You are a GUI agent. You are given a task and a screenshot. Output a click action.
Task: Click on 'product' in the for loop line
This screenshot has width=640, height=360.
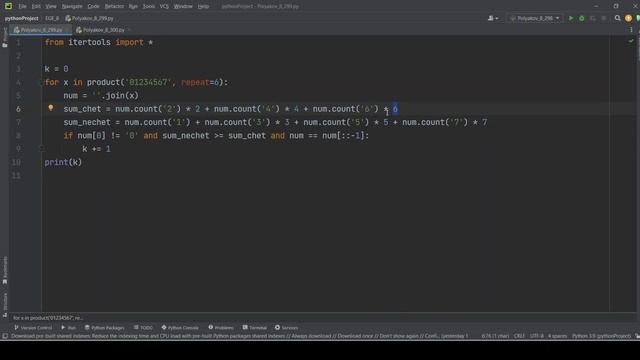[103, 82]
